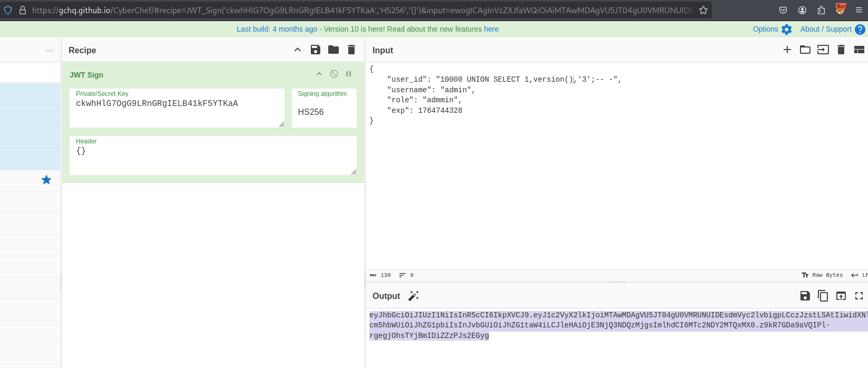Screen dimensions: 868x368
Task: Clear input and output trash icon
Action: click(x=841, y=50)
